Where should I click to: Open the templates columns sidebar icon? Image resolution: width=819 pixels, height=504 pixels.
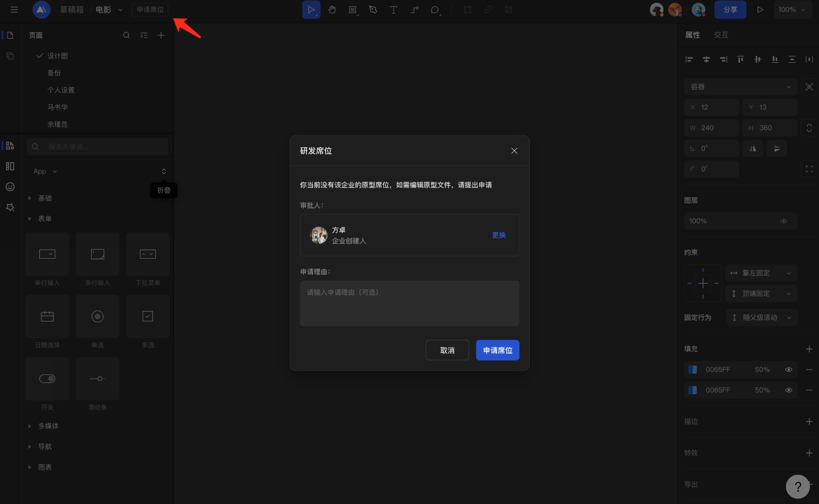[x=10, y=166]
